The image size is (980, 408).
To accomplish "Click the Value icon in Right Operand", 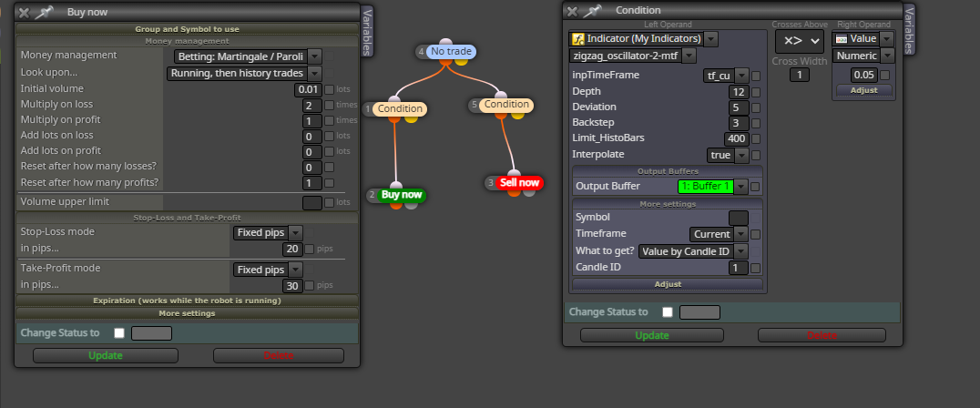I will point(842,39).
